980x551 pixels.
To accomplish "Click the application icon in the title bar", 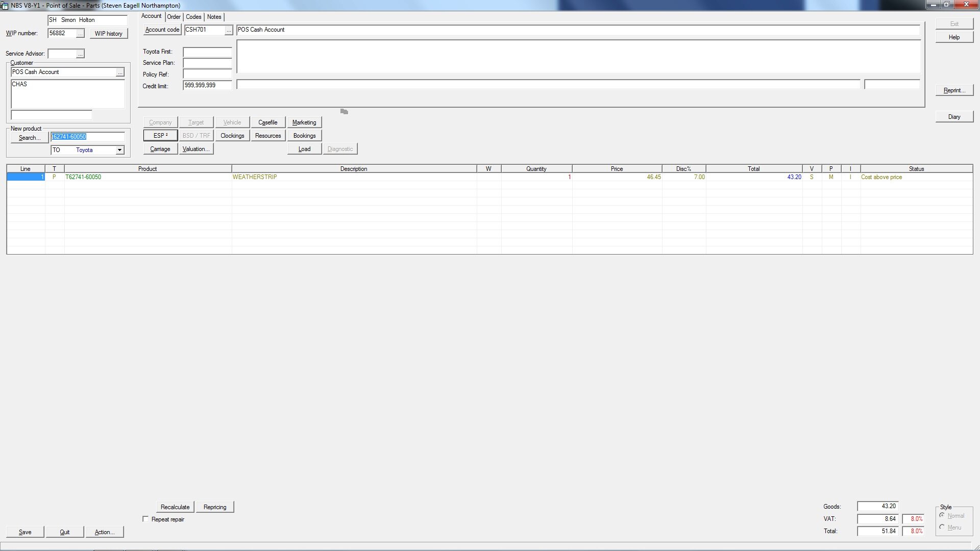I will pos(5,5).
